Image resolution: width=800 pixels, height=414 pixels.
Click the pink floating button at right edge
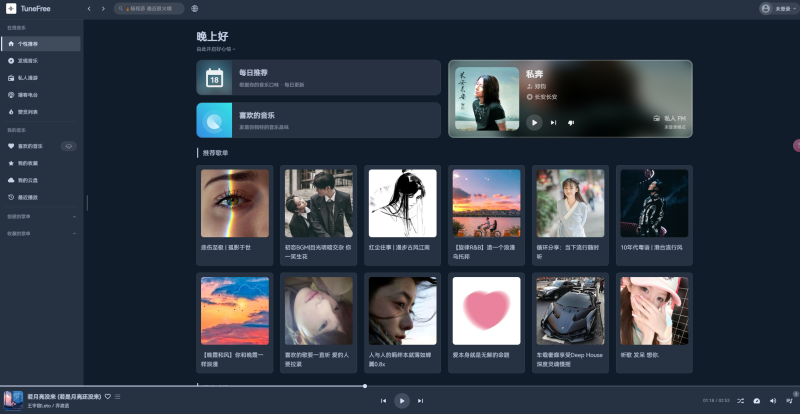click(796, 145)
